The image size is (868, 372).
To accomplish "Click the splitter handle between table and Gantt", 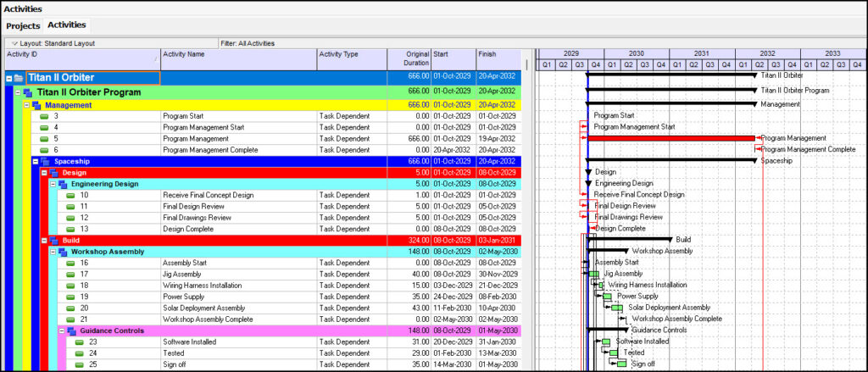I will point(526,64).
